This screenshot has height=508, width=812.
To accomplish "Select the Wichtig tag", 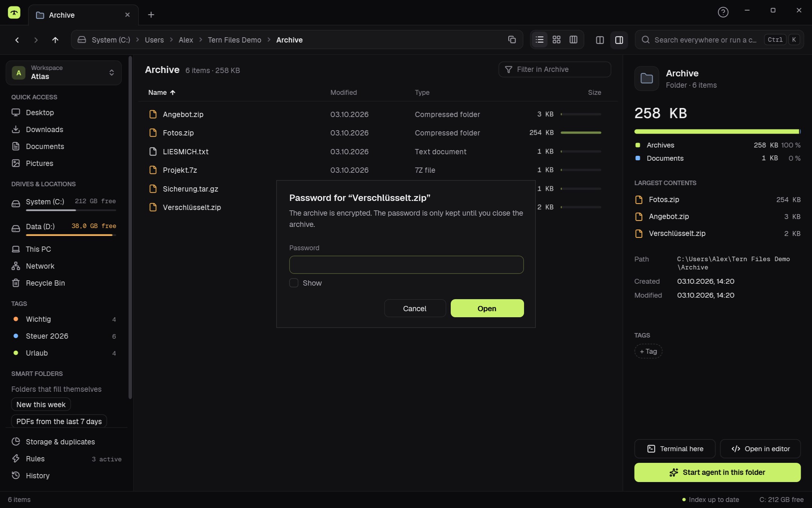I will tap(64, 319).
